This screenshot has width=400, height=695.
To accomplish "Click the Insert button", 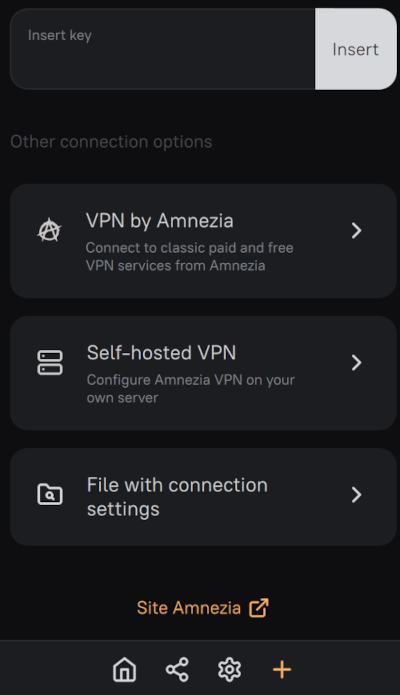I will click(356, 49).
